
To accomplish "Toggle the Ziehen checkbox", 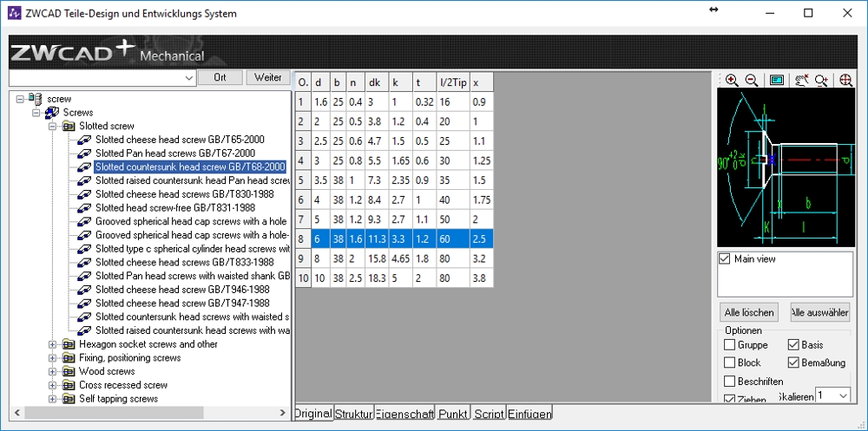I will coord(730,399).
